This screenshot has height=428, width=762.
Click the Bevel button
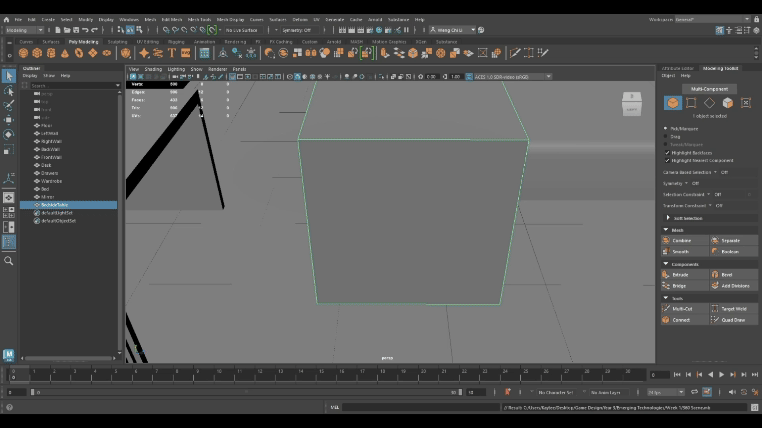coord(727,274)
